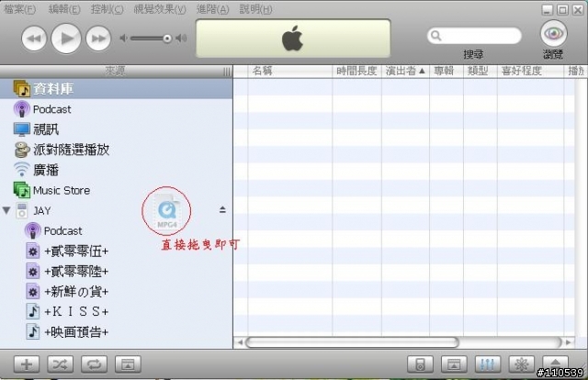Skip forward with the next track button
This screenshot has height=380, width=588.
(98, 39)
